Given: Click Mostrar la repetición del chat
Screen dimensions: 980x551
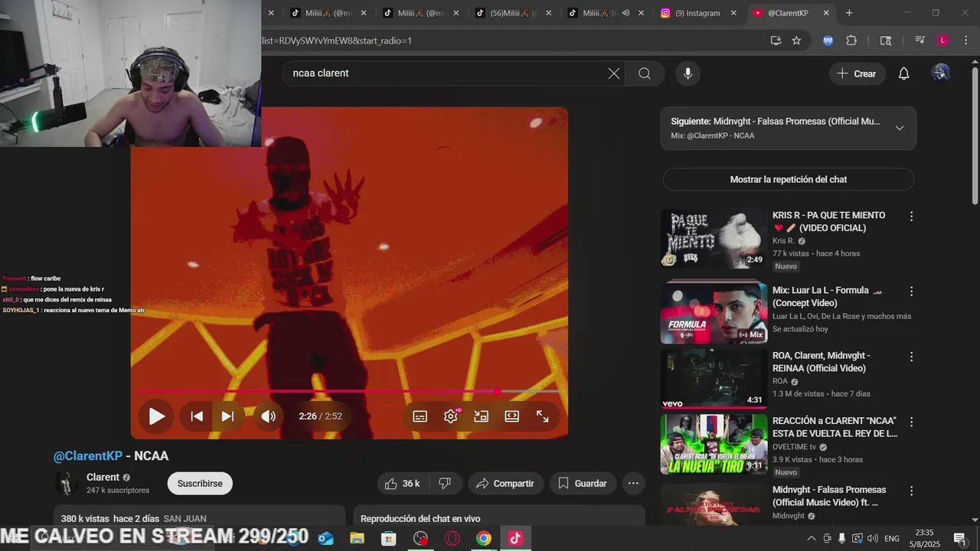Looking at the screenshot, I should 789,179.
